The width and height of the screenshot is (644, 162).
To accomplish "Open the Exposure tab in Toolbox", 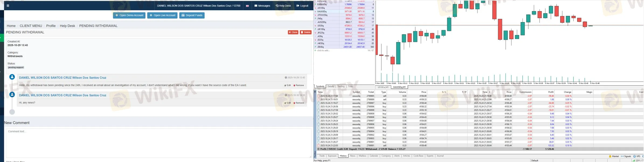I will (332, 156).
